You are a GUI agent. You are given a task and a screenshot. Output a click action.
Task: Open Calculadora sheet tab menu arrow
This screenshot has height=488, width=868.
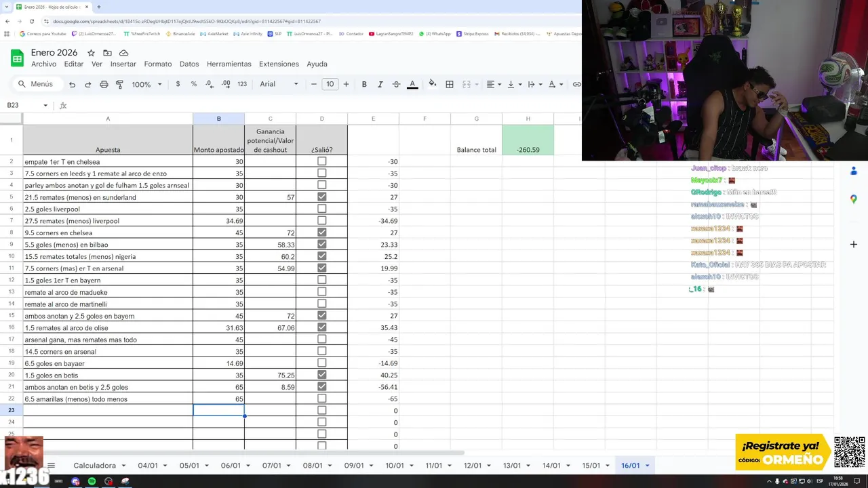click(x=123, y=466)
